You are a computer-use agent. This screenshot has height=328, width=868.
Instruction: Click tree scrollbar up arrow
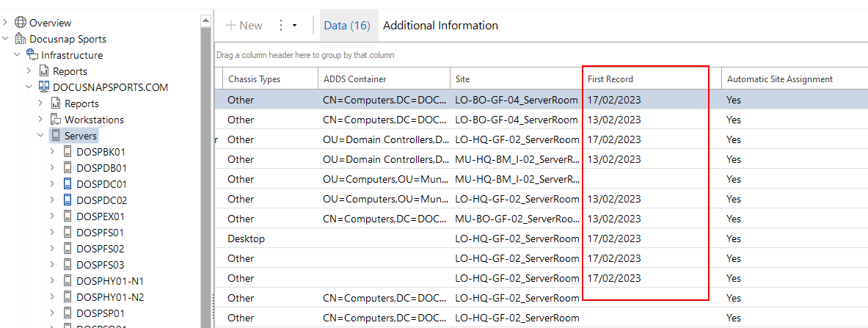pyautogui.click(x=205, y=21)
